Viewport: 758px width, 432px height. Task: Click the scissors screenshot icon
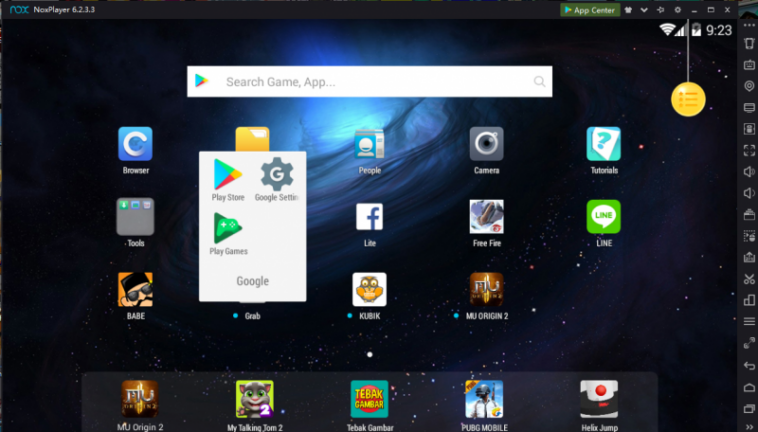749,278
